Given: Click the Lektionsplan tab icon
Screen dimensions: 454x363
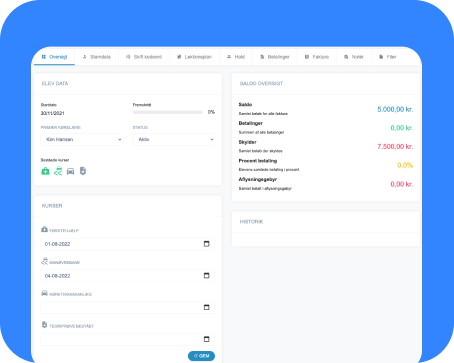Looking at the screenshot, I should tap(179, 57).
